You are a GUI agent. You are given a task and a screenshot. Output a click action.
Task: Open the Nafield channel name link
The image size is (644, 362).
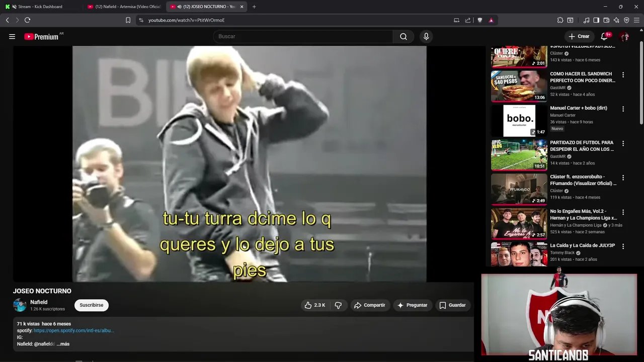pos(39,302)
